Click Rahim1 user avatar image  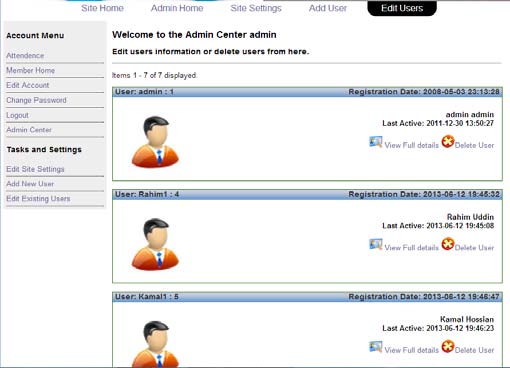[155, 244]
